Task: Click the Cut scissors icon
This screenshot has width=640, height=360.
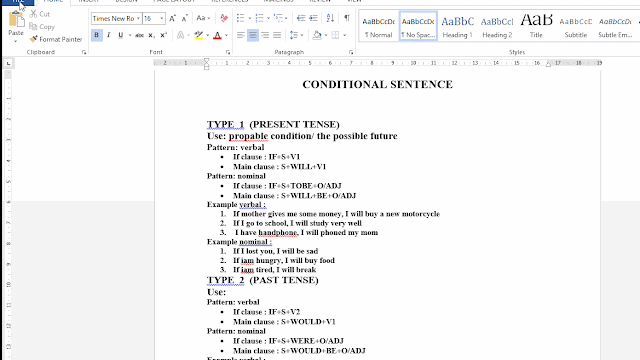Action: (33, 14)
